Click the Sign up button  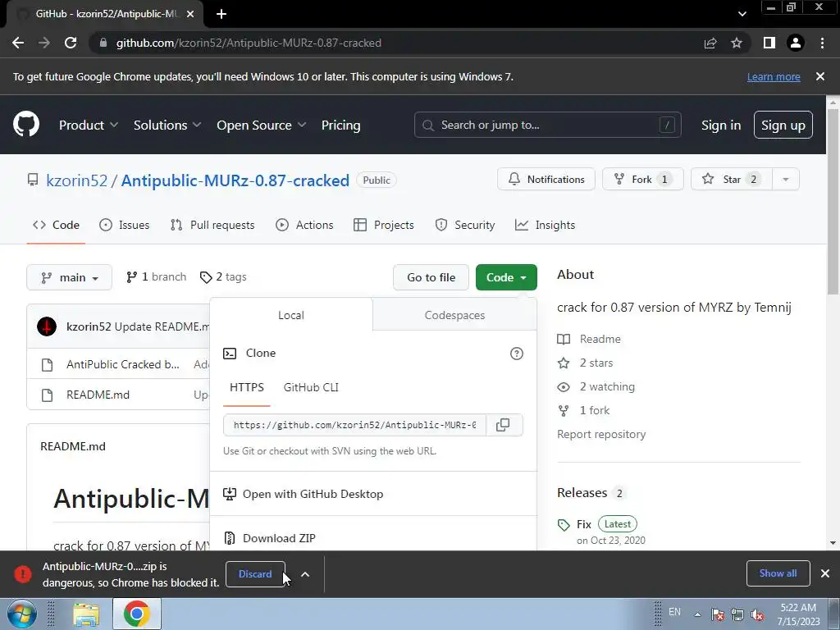tap(783, 126)
